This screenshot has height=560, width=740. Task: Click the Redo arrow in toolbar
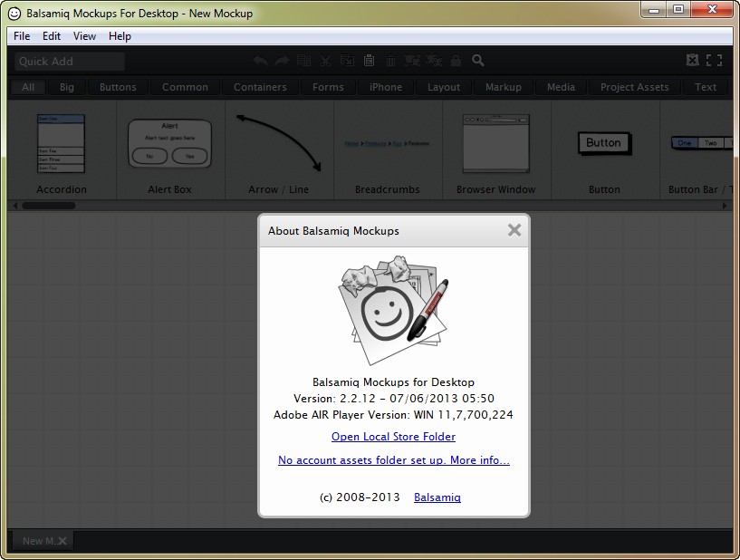pyautogui.click(x=283, y=61)
